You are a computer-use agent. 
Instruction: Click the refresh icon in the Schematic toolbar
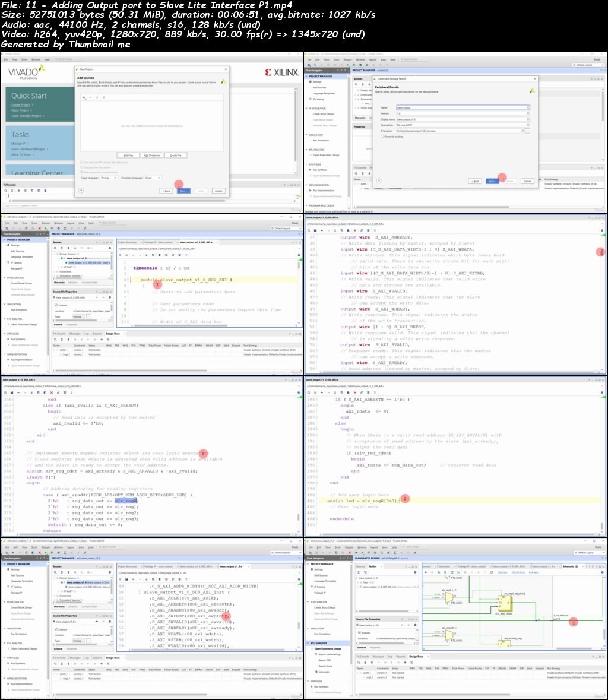click(x=492, y=572)
